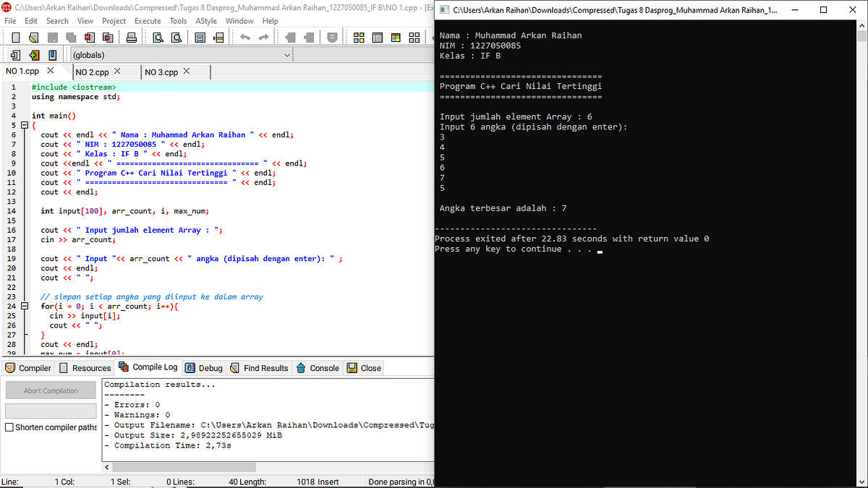Viewport: 868px width, 488px height.
Task: Collapse the for loop fold marker
Action: click(x=24, y=307)
